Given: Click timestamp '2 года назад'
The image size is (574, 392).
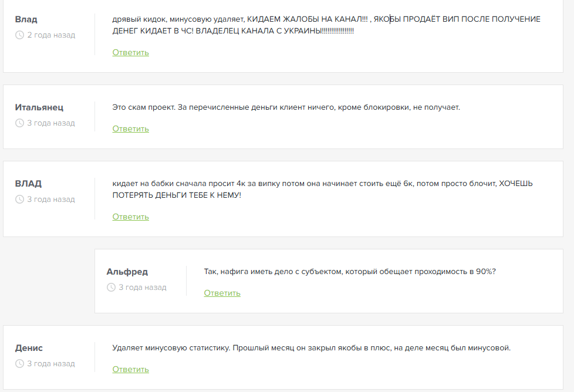Looking at the screenshot, I should [x=51, y=35].
